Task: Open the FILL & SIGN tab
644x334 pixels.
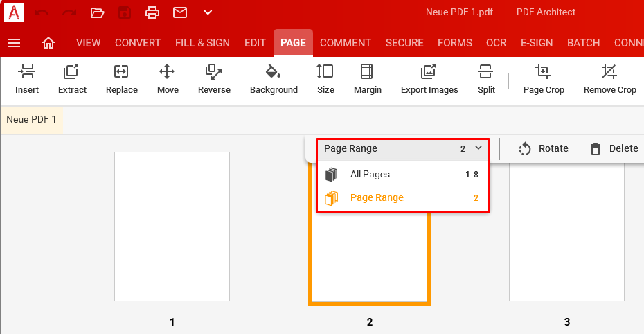Action: pyautogui.click(x=202, y=43)
